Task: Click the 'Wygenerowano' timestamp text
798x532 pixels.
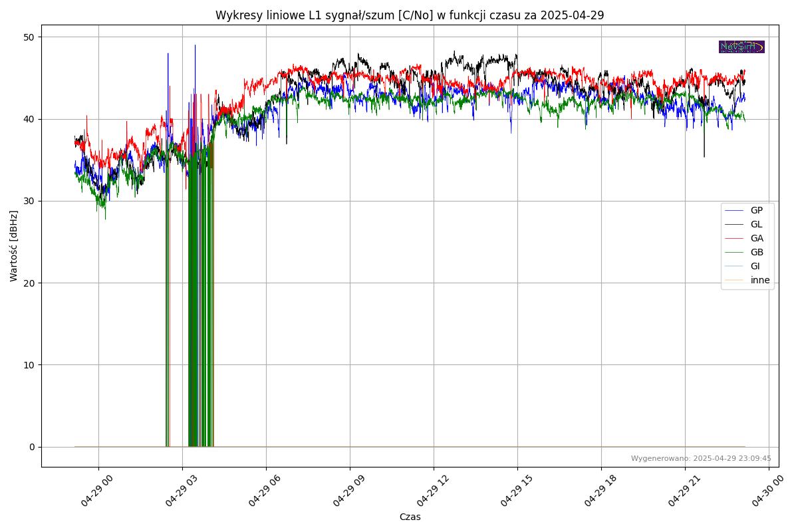Action: click(701, 458)
